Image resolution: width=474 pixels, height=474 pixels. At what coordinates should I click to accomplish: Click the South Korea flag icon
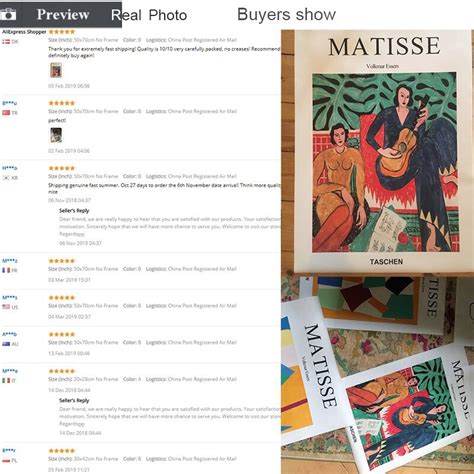click(6, 178)
